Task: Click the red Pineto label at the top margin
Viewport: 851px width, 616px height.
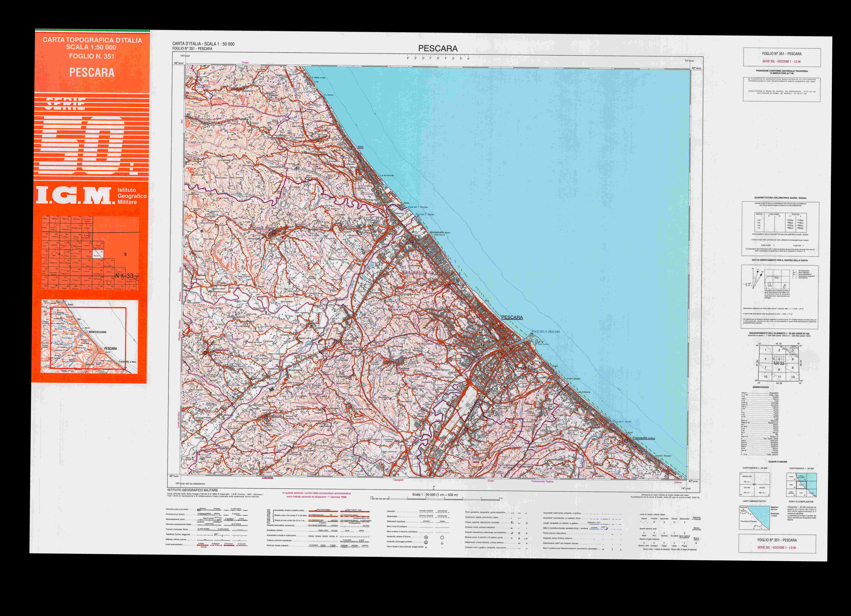Action: 245,63
